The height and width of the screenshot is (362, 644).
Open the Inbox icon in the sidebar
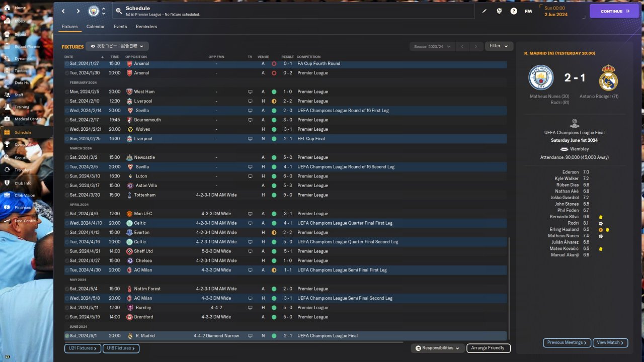tap(8, 21)
